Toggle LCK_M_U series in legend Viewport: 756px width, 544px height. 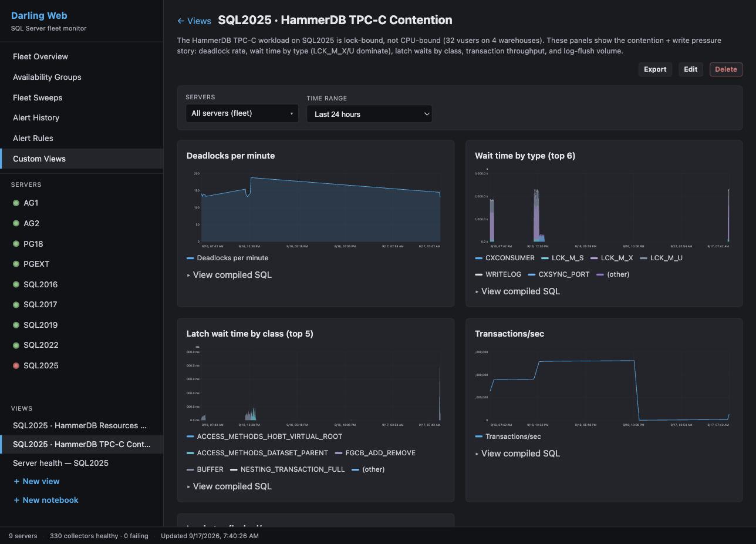tap(661, 258)
